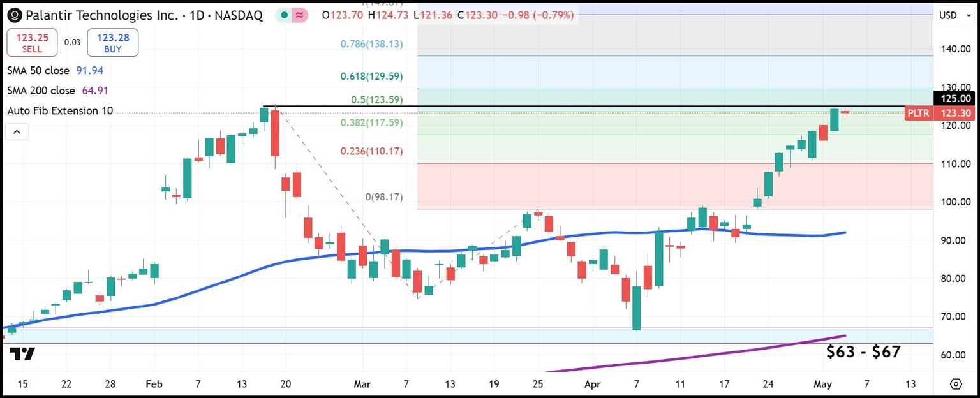
Task: Collapse the legend using the chevron button
Action: click(17, 131)
